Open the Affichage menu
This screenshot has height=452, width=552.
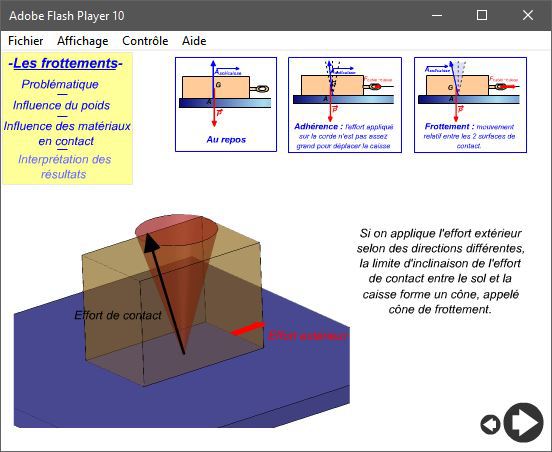click(x=83, y=41)
